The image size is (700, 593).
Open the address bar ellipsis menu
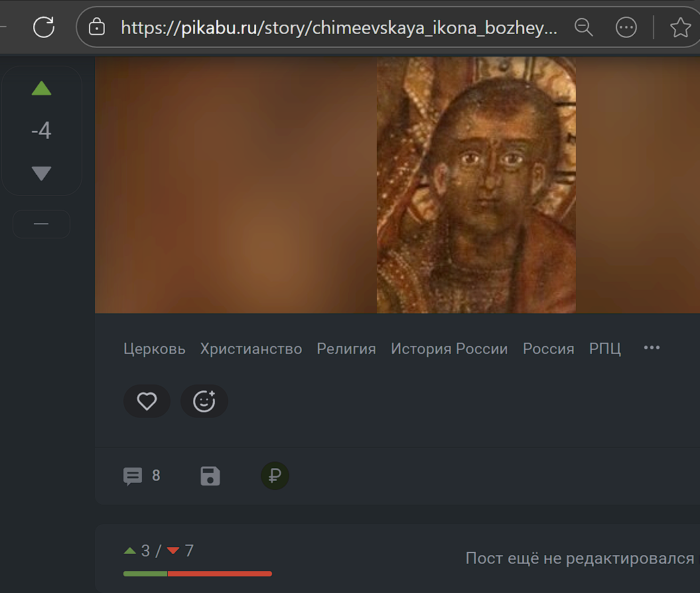click(x=626, y=27)
